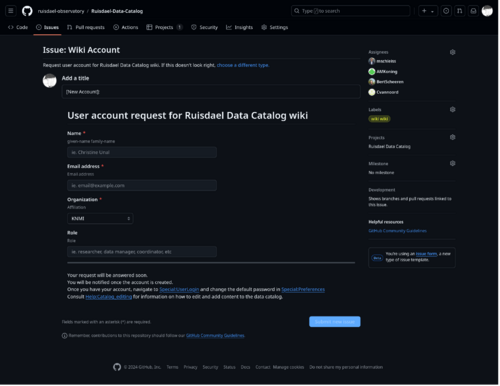Edit Projects using the gear icon
500x386 pixels.
[452, 137]
